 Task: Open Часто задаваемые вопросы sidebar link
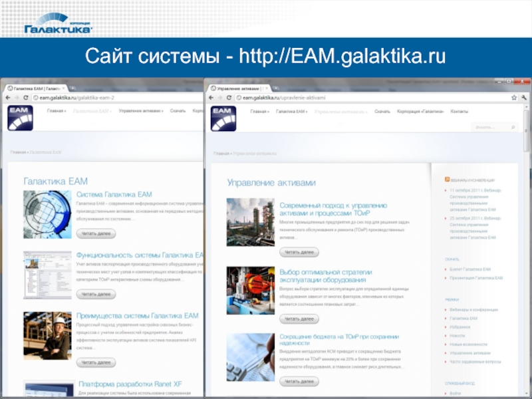coord(475,362)
